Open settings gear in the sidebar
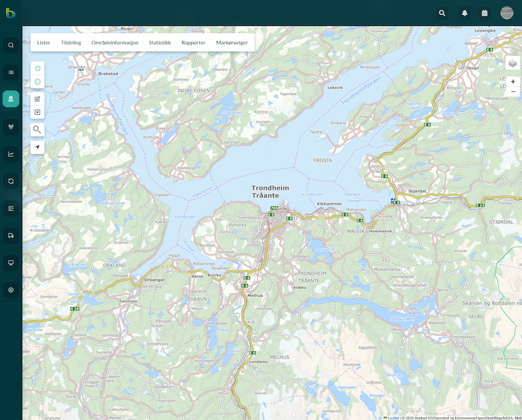This screenshot has width=522, height=420. pos(11,290)
